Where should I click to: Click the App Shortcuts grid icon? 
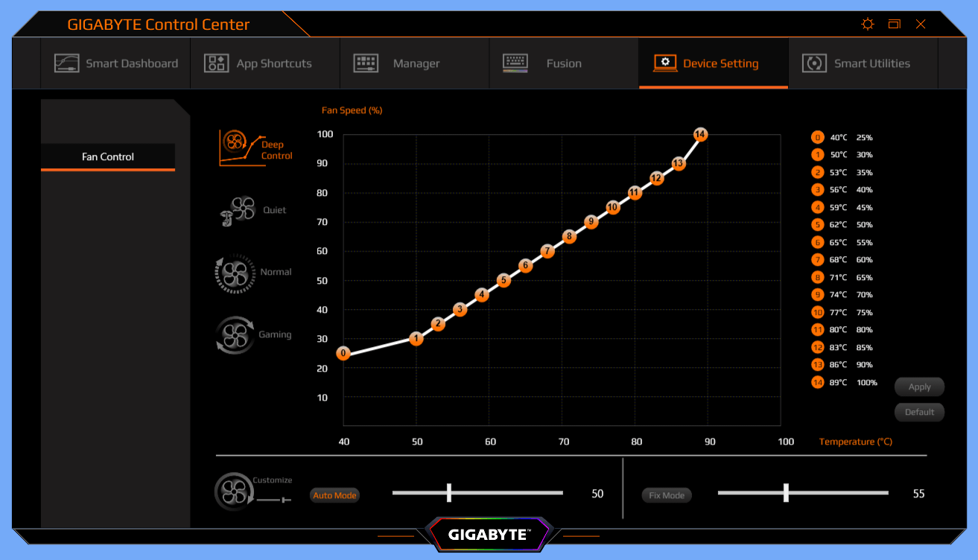coord(216,63)
